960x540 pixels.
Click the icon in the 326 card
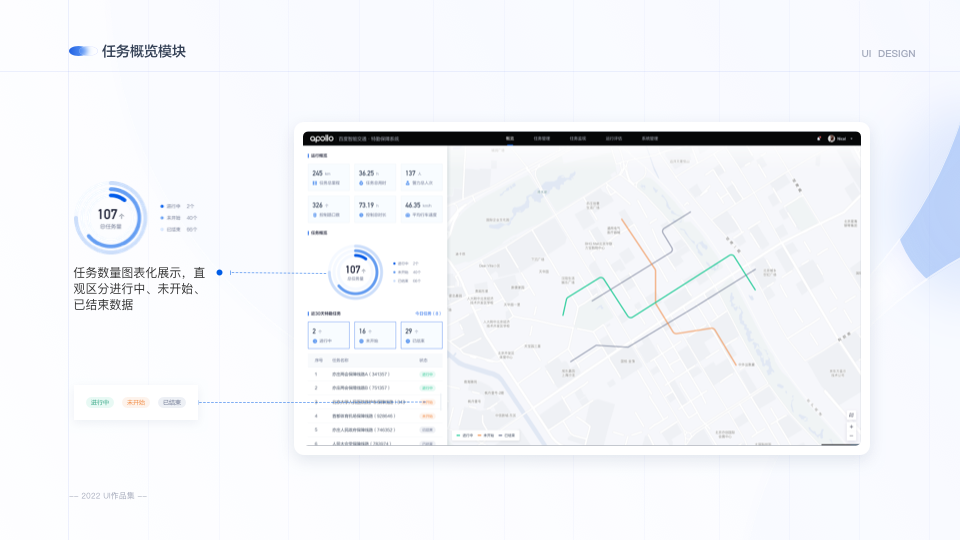click(x=315, y=215)
